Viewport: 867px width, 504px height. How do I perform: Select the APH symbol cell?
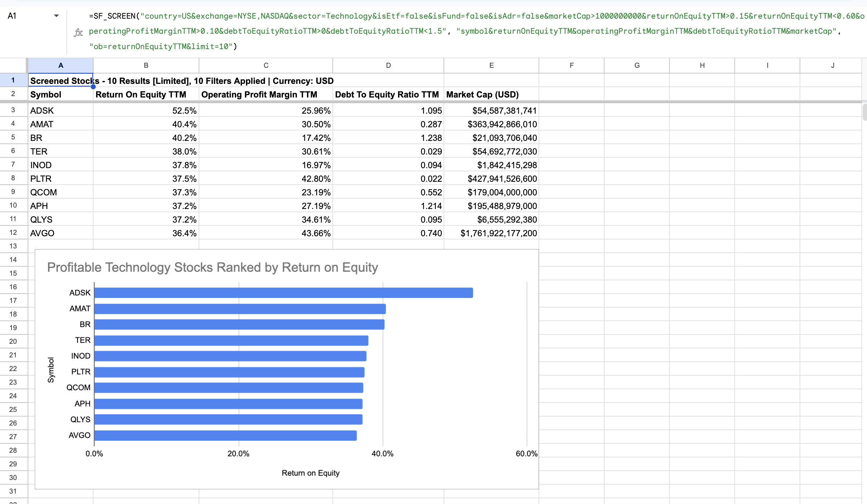tap(61, 206)
